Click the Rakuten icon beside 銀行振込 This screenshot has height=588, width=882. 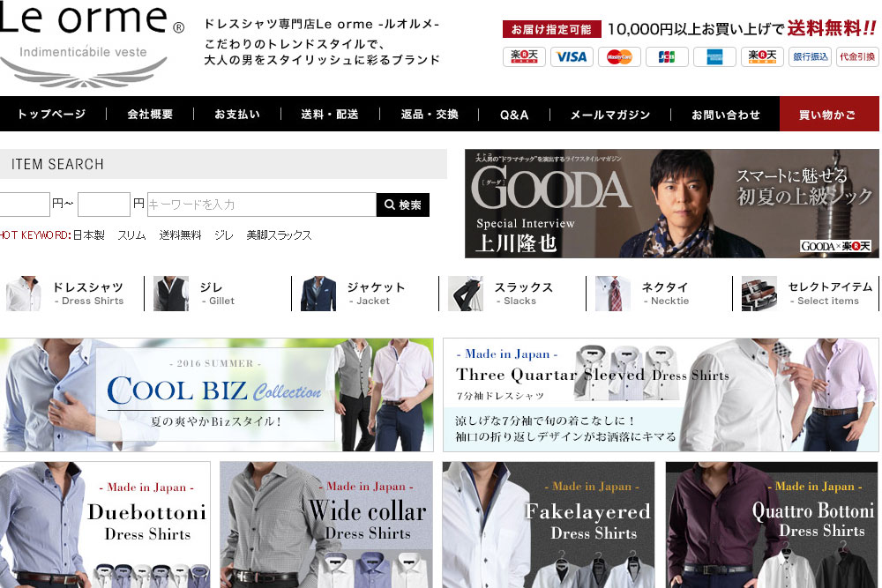click(x=762, y=56)
